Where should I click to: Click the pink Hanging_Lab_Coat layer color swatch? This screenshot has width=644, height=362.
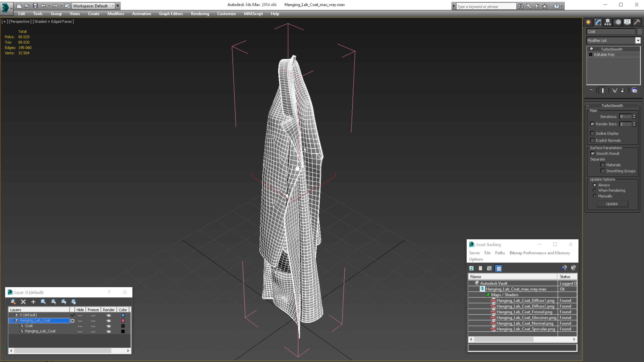coord(123,320)
